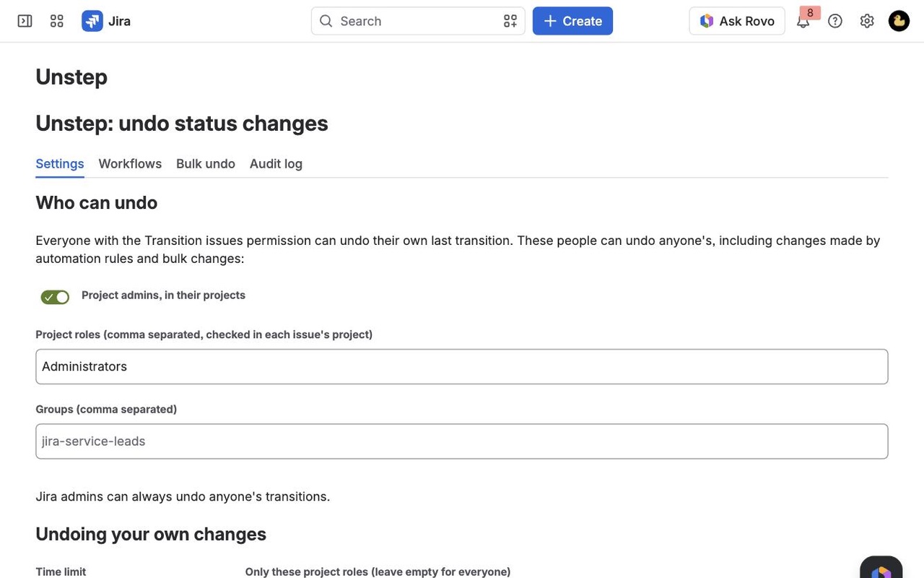
Task: Click the Create button
Action: click(x=572, y=21)
